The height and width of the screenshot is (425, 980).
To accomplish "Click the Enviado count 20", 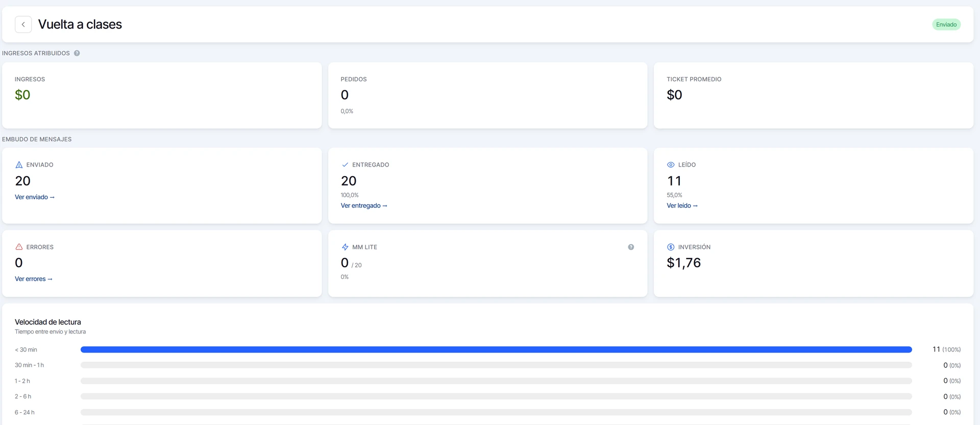I will tap(23, 181).
